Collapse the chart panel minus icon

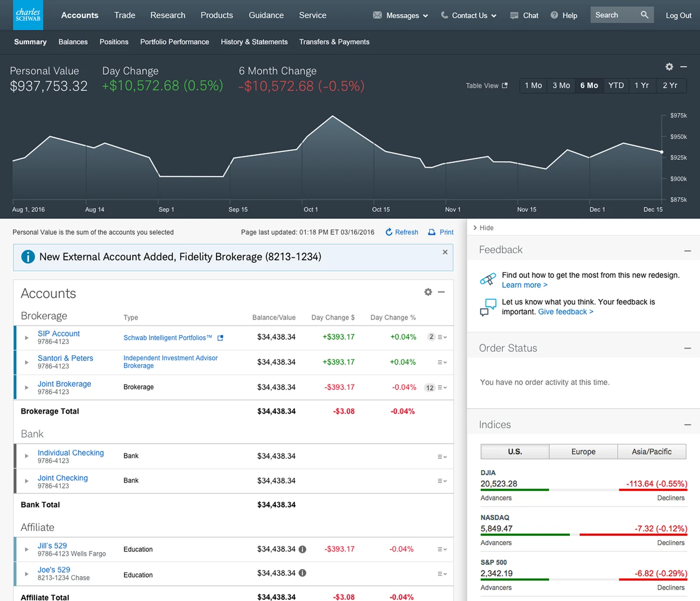[x=684, y=67]
